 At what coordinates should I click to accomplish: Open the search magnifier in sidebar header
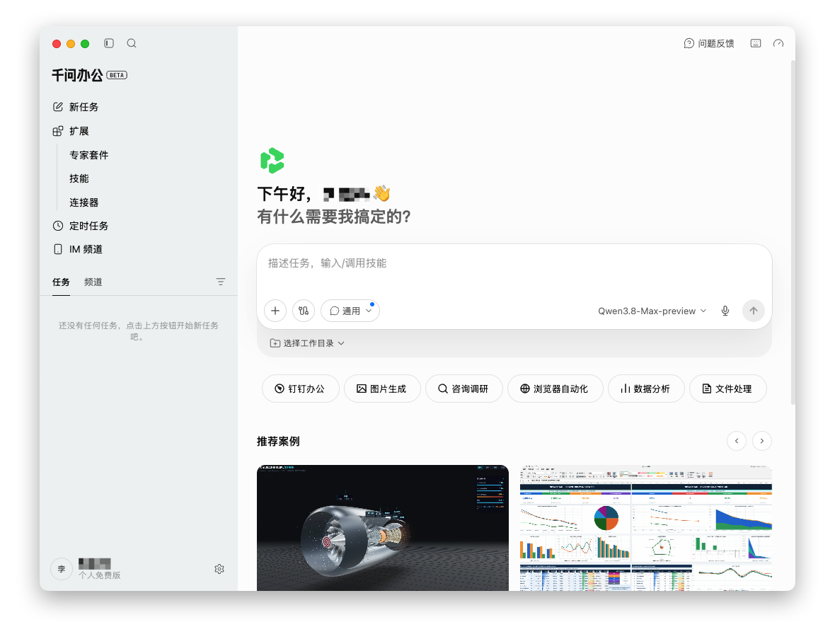click(132, 43)
